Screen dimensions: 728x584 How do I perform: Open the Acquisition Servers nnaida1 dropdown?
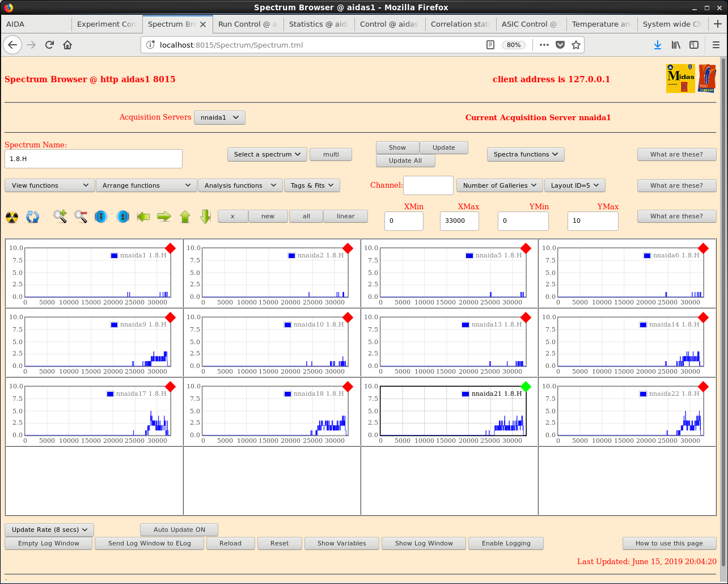[219, 117]
